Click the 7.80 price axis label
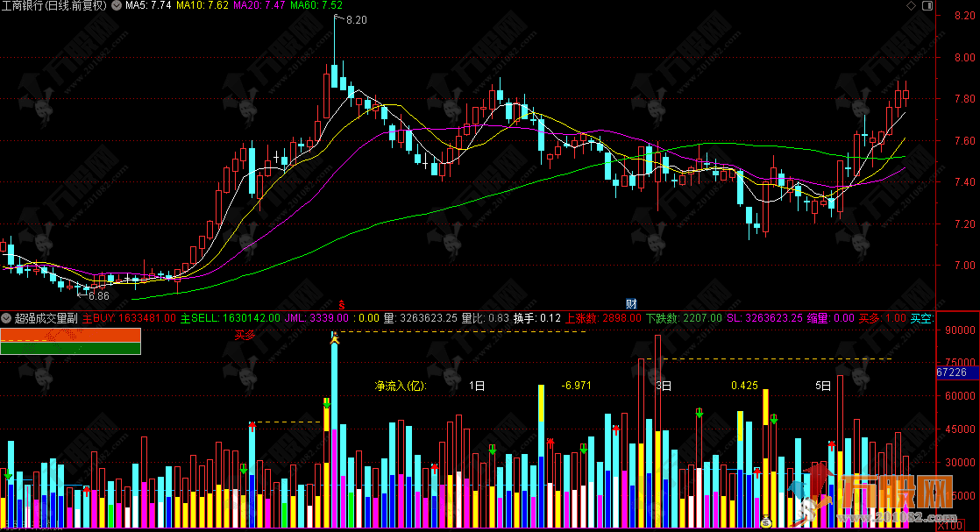 (x=965, y=99)
